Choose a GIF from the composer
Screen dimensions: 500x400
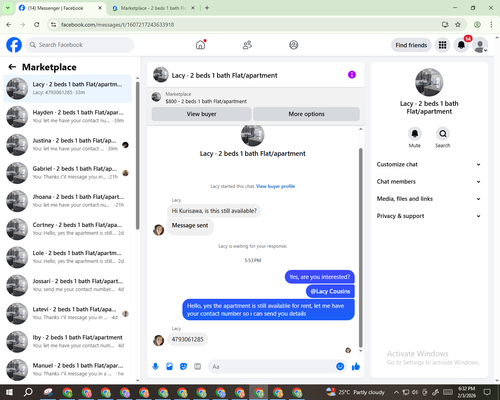coord(198,367)
